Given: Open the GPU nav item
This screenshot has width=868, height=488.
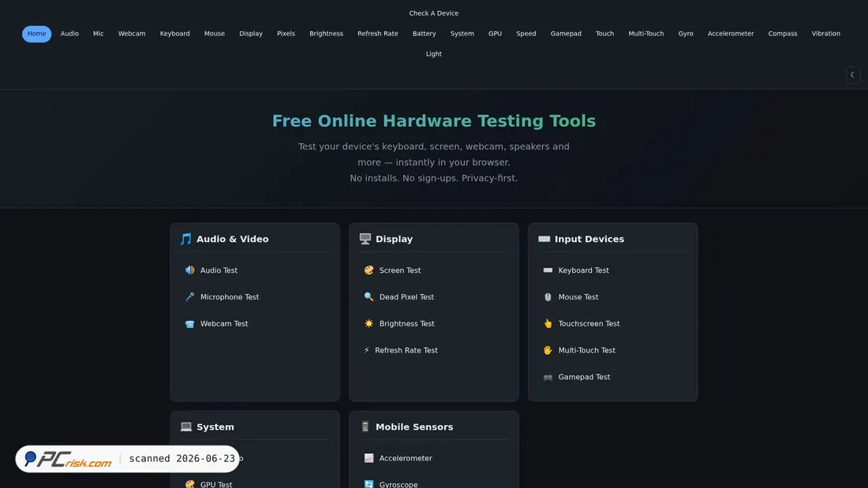Looking at the screenshot, I should (x=495, y=34).
